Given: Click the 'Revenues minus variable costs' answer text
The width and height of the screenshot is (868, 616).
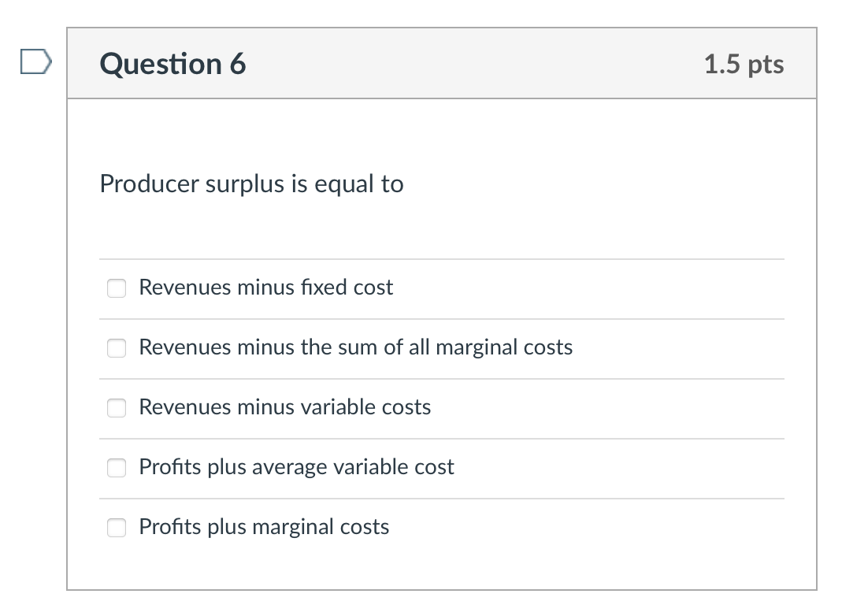Looking at the screenshot, I should click(x=284, y=408).
